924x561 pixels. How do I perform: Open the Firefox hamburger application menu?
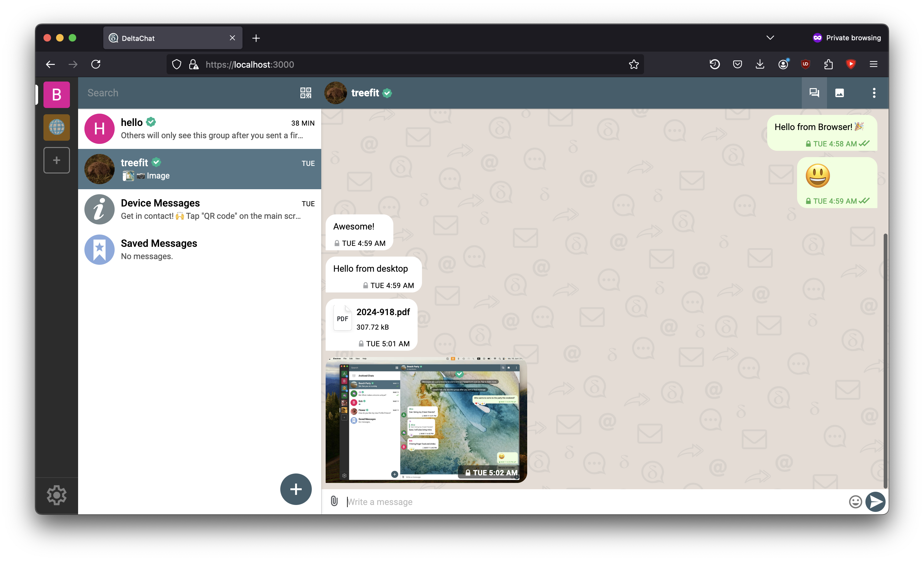point(874,64)
